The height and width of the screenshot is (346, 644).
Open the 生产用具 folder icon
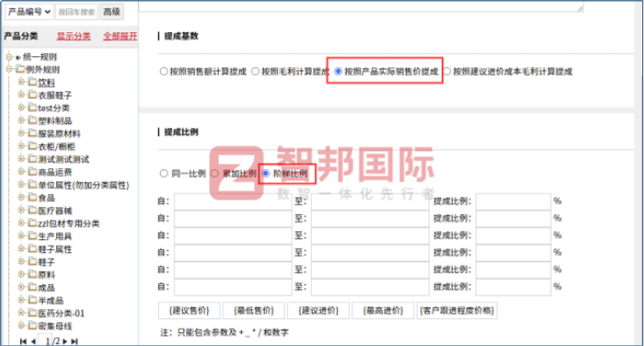[32, 236]
